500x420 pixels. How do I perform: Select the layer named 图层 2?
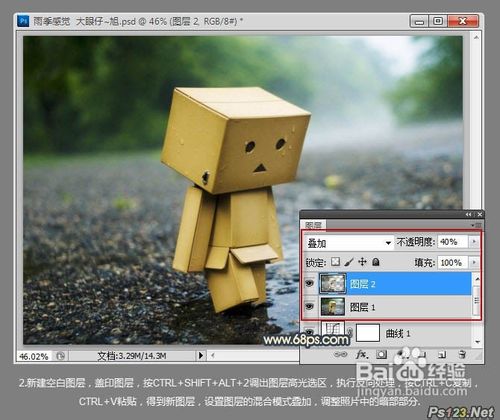coord(362,284)
